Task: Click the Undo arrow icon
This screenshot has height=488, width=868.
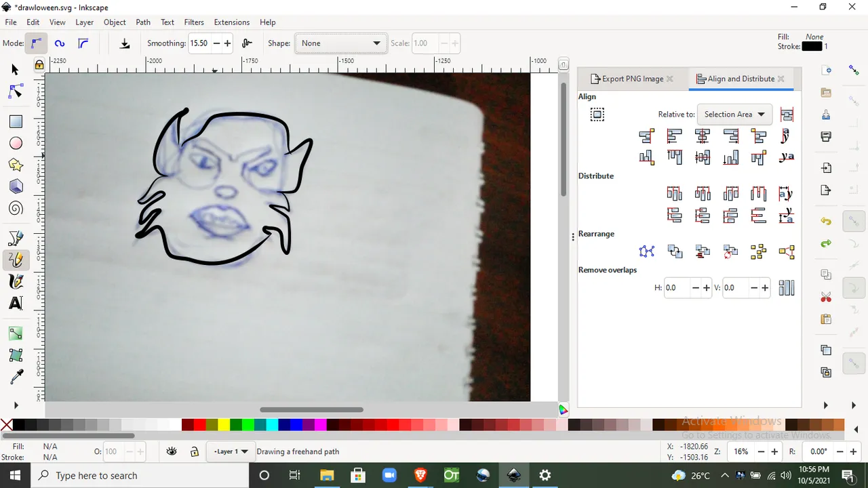Action: [826, 222]
